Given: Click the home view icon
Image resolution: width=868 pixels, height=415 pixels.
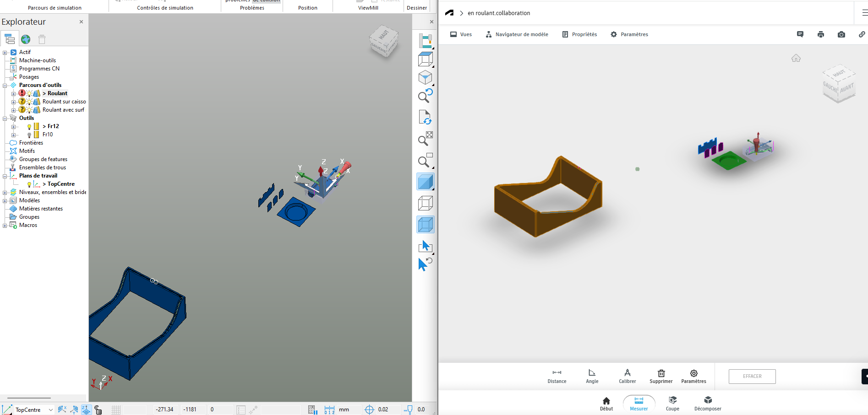Looking at the screenshot, I should (x=796, y=58).
